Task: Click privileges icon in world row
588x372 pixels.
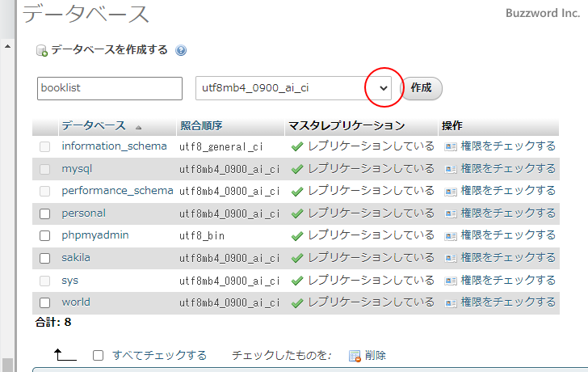Action: [x=451, y=303]
